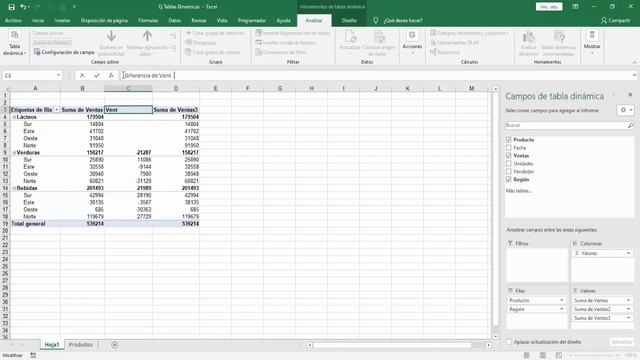Screen dimensions: 640x360
Task: Click the zoom slider in the status bar
Action: 594,356
